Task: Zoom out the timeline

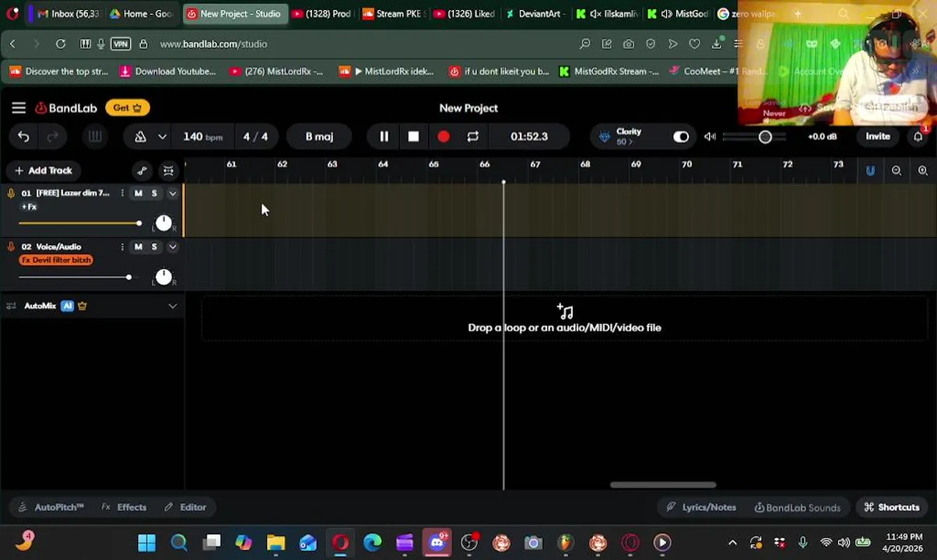Action: pyautogui.click(x=897, y=171)
